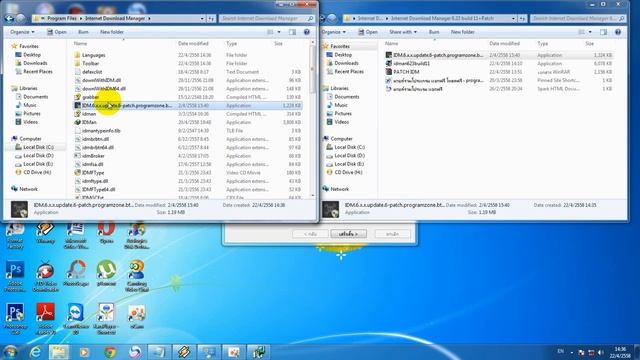The height and width of the screenshot is (360, 640).
Task: Create New folder in right window
Action: click(462, 32)
